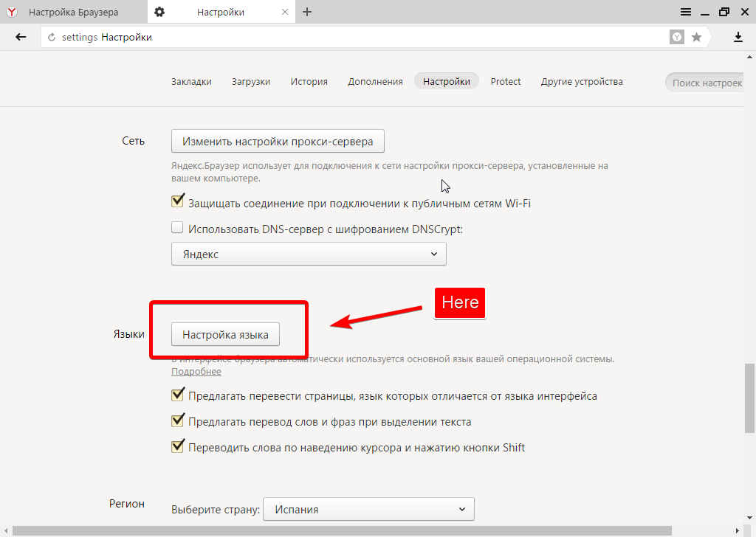Click horizontal scrollbar left arrow

tap(4, 531)
